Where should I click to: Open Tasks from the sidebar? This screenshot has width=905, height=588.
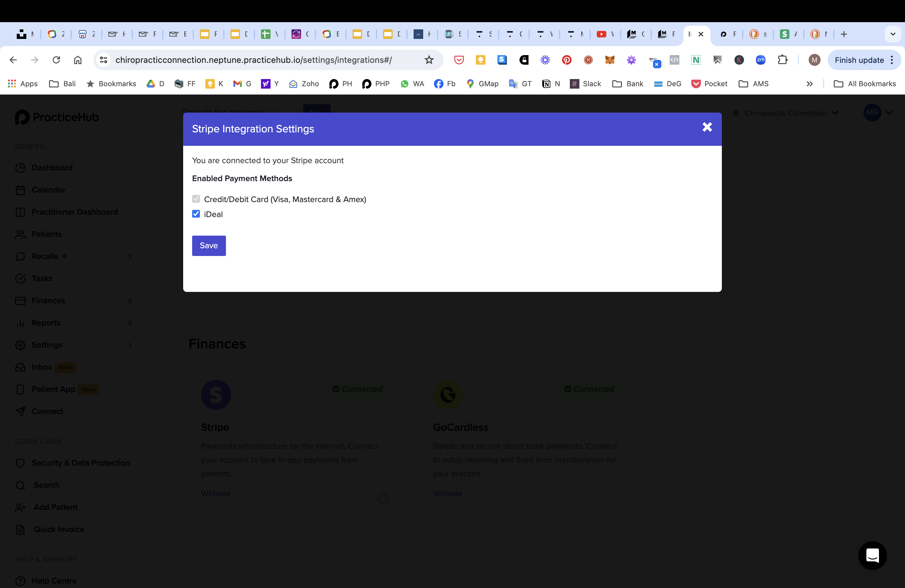pyautogui.click(x=42, y=278)
